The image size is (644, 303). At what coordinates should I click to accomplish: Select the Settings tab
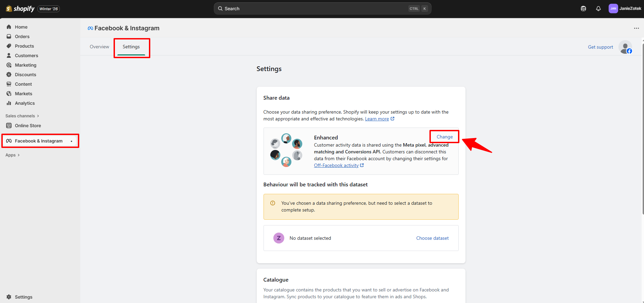click(131, 47)
